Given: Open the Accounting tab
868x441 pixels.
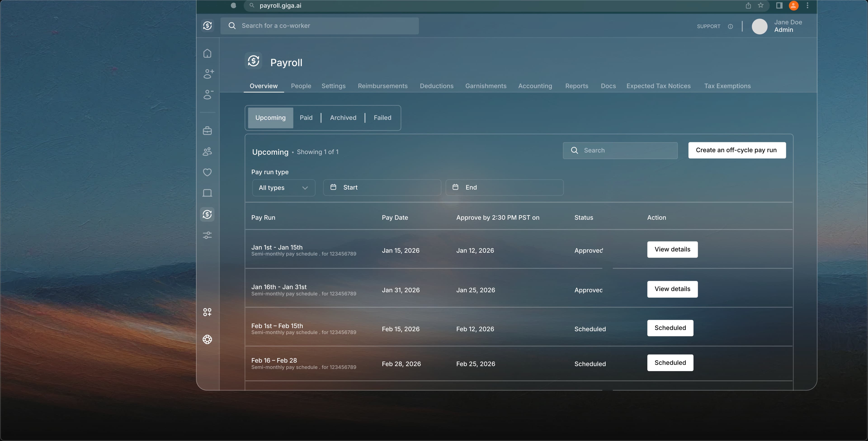Looking at the screenshot, I should pyautogui.click(x=535, y=86).
